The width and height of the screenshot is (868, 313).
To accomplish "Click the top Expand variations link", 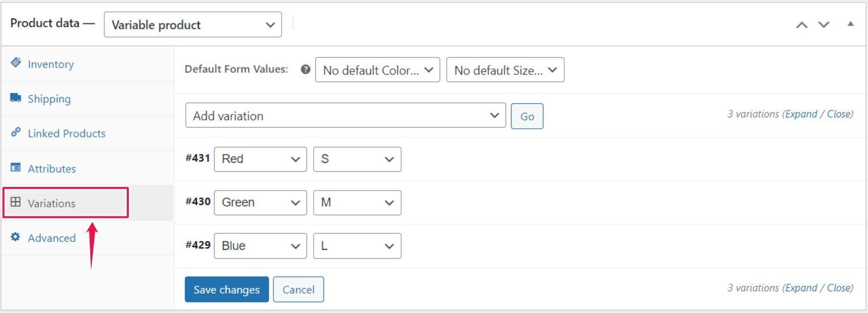I will point(801,114).
